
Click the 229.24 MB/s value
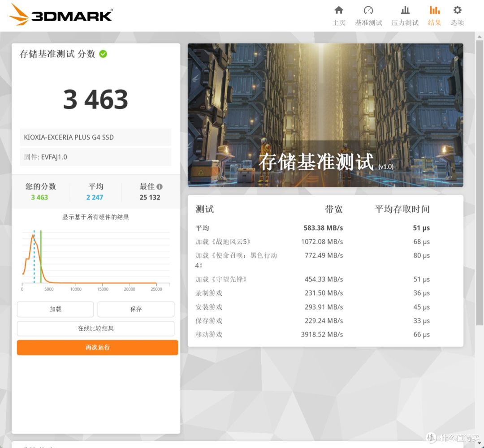point(324,321)
